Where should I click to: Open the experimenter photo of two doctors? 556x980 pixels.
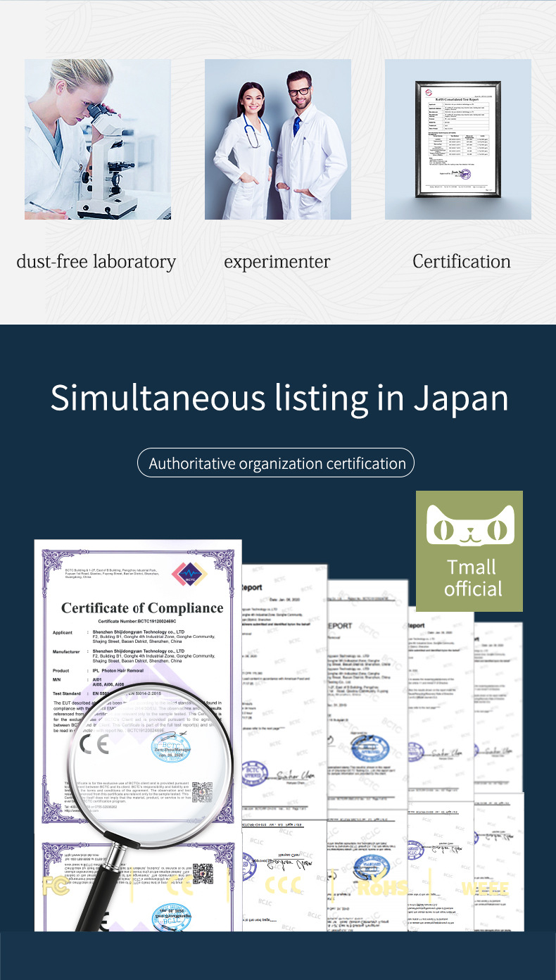(278, 139)
